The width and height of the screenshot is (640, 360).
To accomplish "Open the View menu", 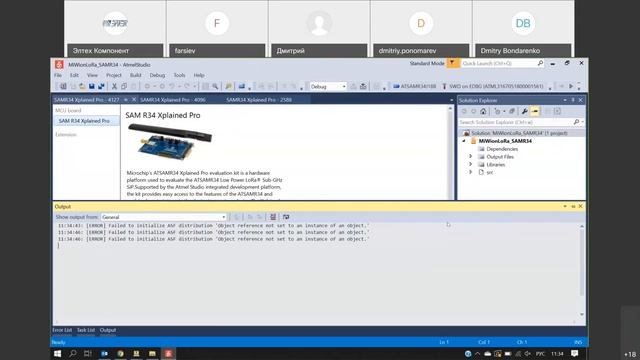I will tap(92, 75).
